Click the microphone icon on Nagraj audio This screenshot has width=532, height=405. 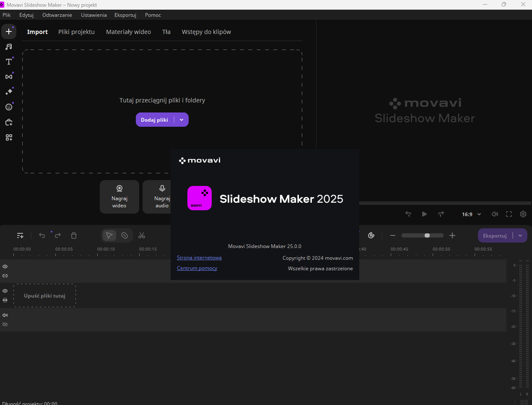click(x=162, y=188)
